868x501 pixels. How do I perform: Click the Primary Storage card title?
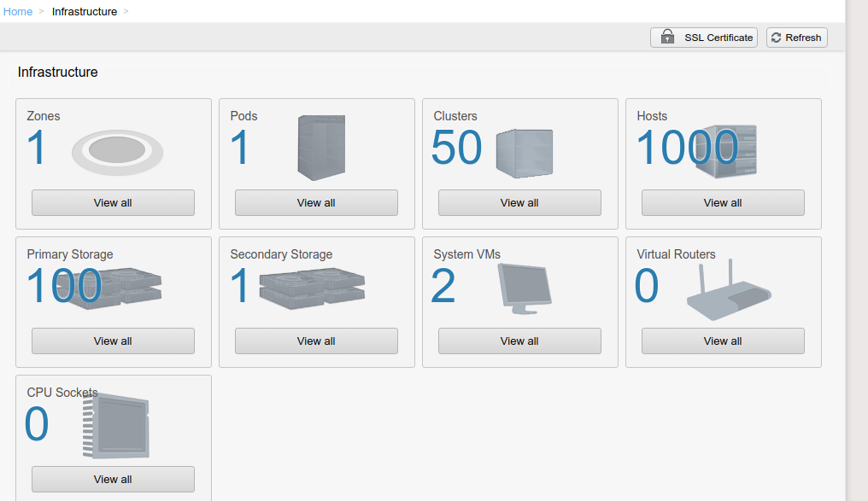70,254
